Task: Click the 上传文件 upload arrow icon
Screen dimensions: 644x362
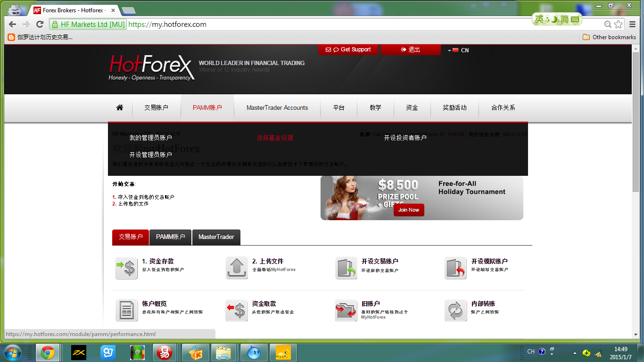Action: (x=237, y=268)
